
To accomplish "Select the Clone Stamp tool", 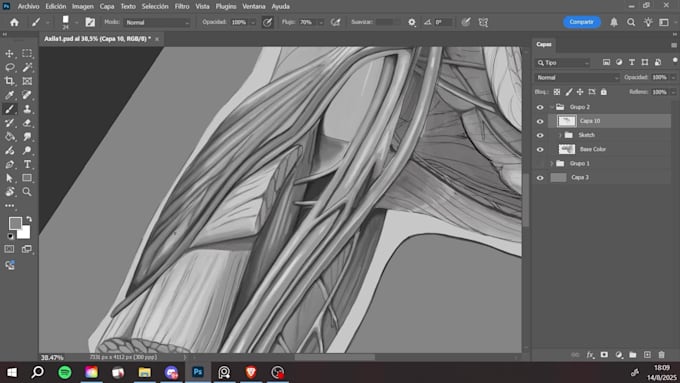I will pos(27,109).
